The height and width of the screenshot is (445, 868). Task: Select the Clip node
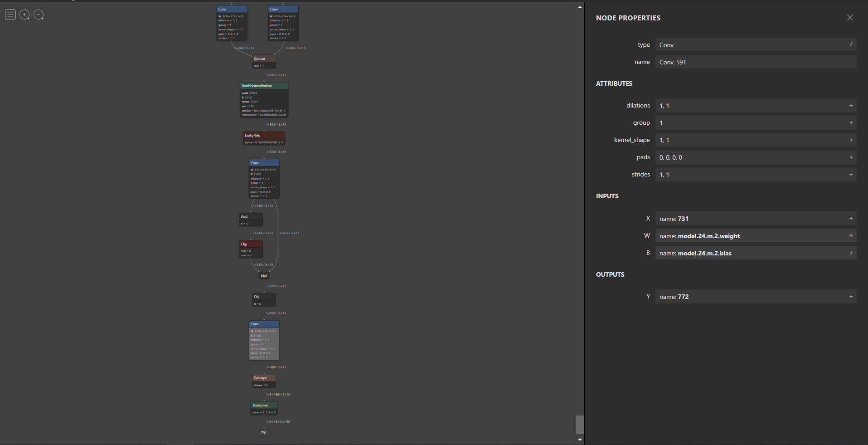click(x=251, y=249)
